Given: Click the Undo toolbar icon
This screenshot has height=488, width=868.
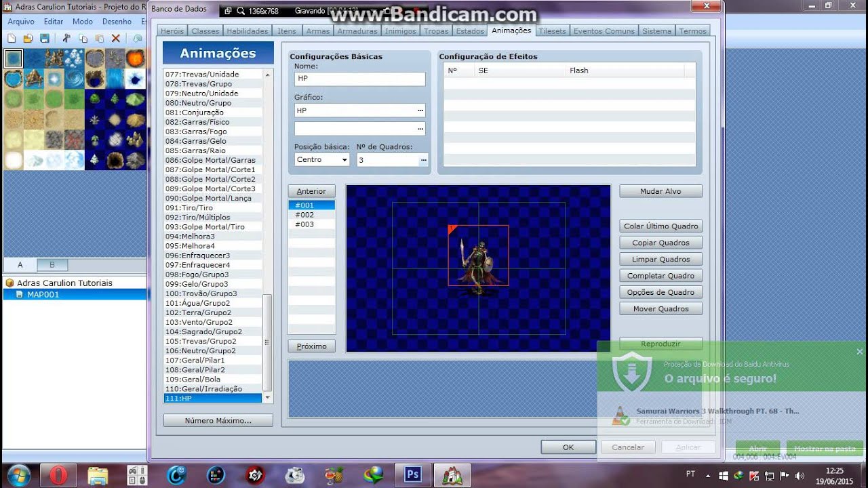Looking at the screenshot, I should [138, 39].
